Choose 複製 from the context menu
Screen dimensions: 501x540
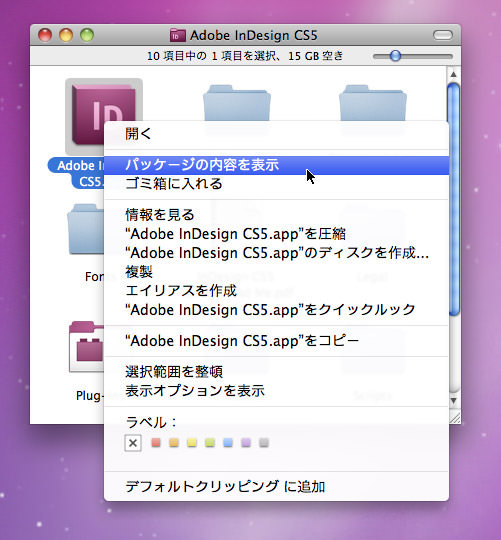click(x=276, y=272)
